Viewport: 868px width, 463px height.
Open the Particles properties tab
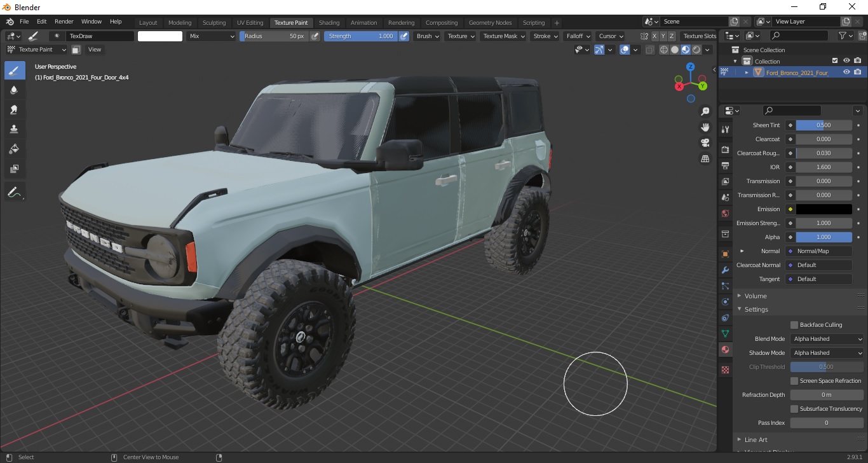[x=725, y=286]
